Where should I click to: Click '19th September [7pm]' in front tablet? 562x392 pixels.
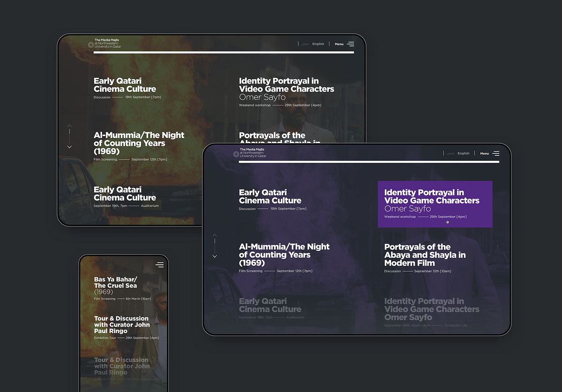(x=288, y=209)
